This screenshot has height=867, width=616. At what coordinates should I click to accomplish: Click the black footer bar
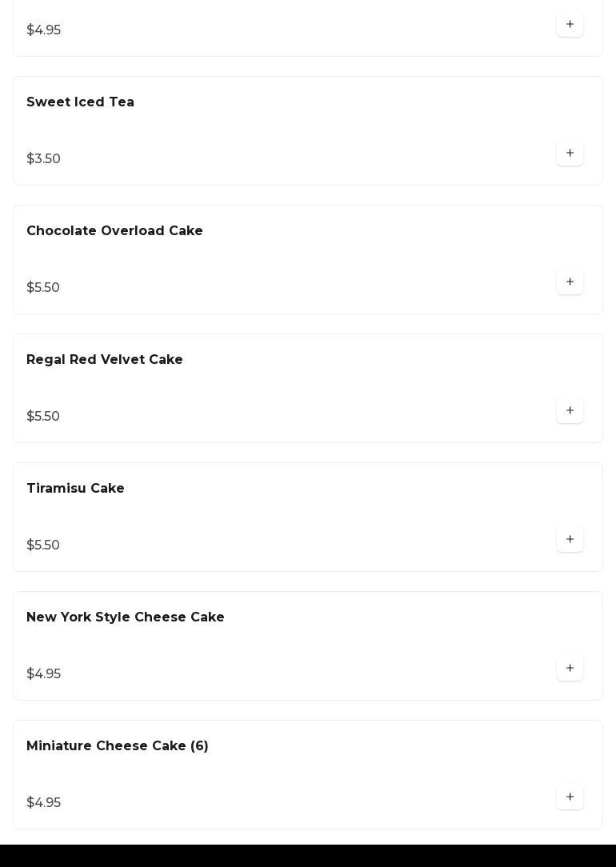[308, 856]
